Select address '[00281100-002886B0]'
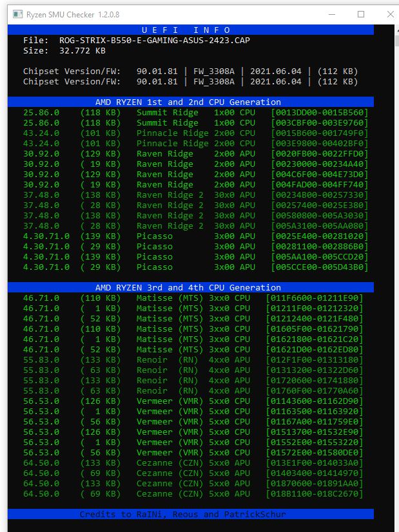 [320, 246]
